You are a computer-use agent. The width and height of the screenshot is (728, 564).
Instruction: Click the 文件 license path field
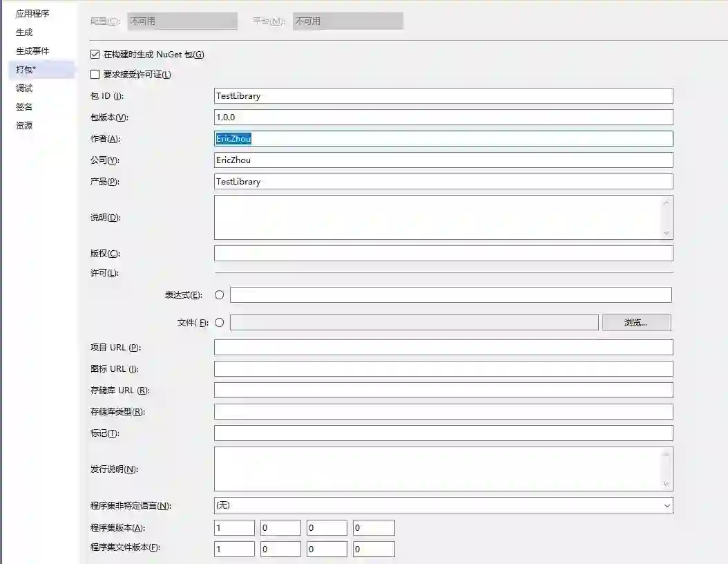tap(414, 322)
